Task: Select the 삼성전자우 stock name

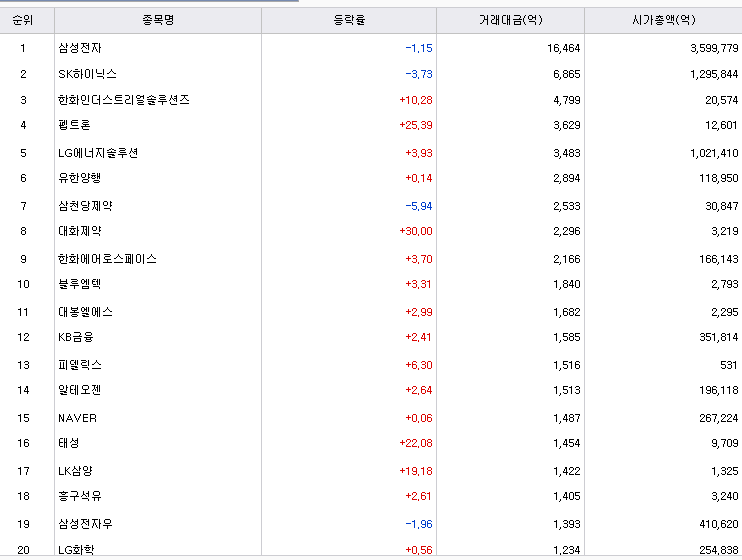Action: click(x=85, y=524)
